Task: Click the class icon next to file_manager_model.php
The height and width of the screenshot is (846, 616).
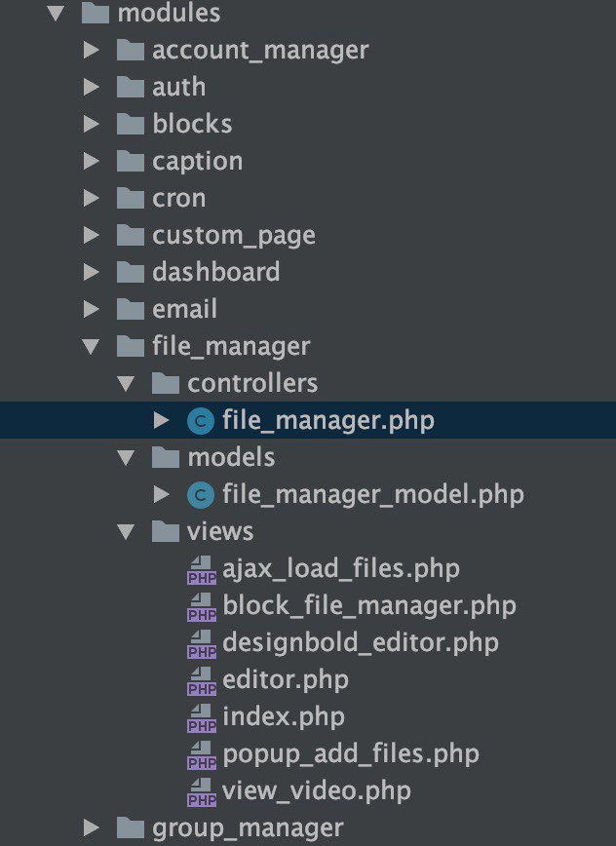Action: (201, 495)
